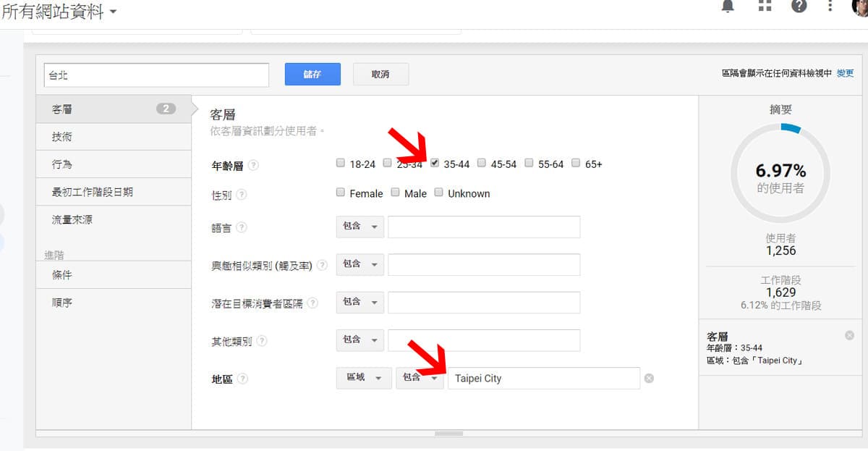Screen dimensions: 868x451
Task: Click help icon beside 興趣相似類別 (觸及率)
Action: coord(322,266)
